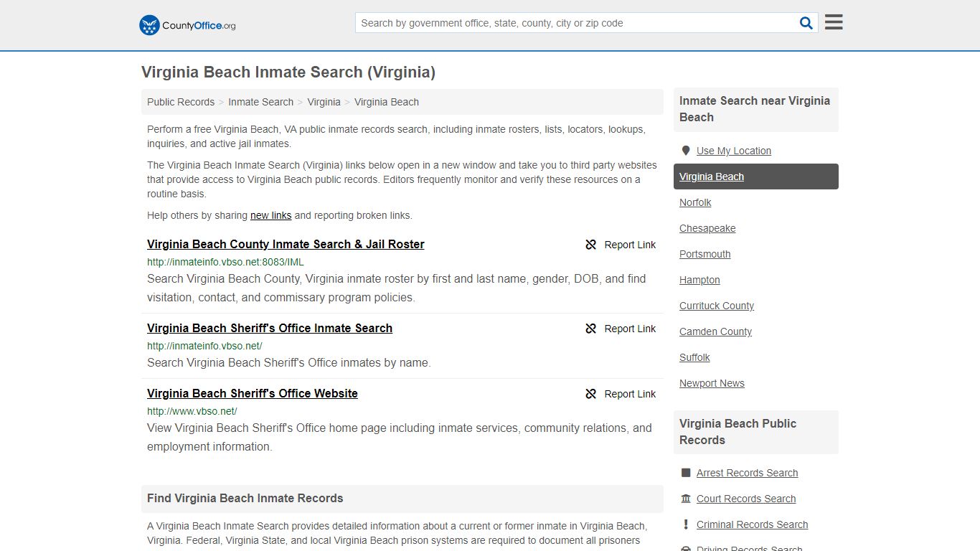Click the CountyOffice.org logo

click(187, 25)
